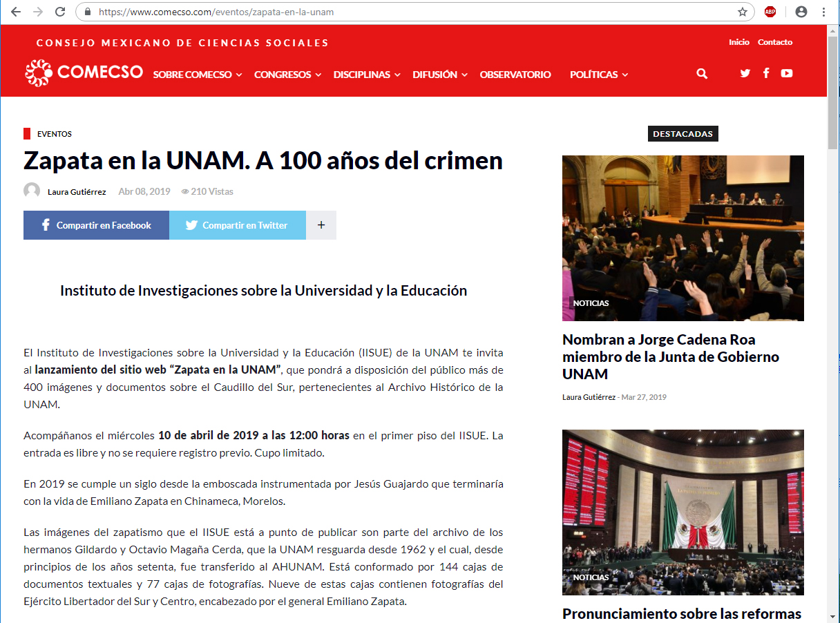
Task: Click the author avatar next to Laura Gutiérrez
Action: (x=32, y=191)
